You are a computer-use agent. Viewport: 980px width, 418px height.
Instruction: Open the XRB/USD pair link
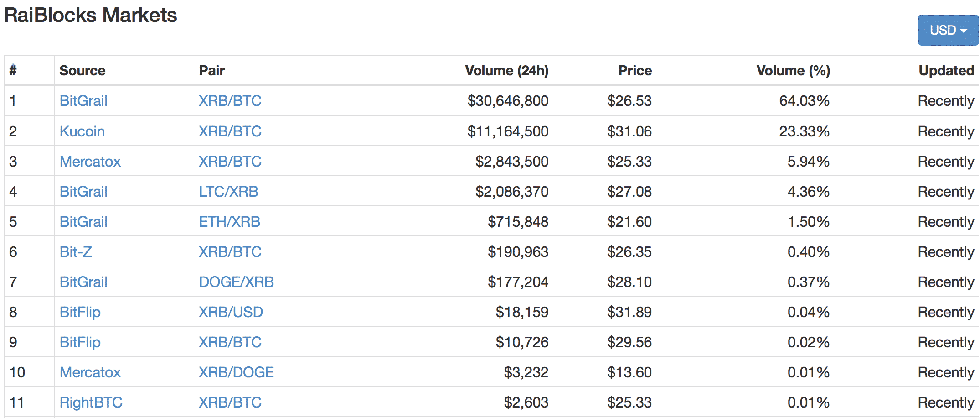[x=231, y=312]
